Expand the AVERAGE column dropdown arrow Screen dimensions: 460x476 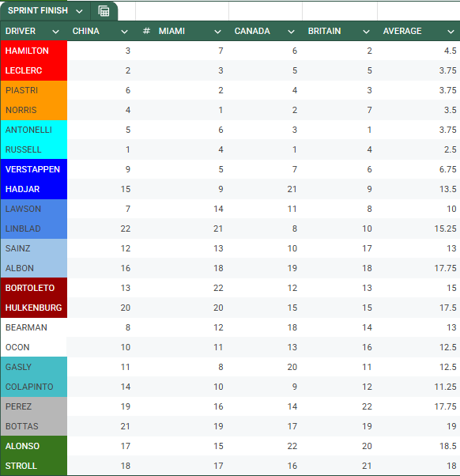click(451, 32)
